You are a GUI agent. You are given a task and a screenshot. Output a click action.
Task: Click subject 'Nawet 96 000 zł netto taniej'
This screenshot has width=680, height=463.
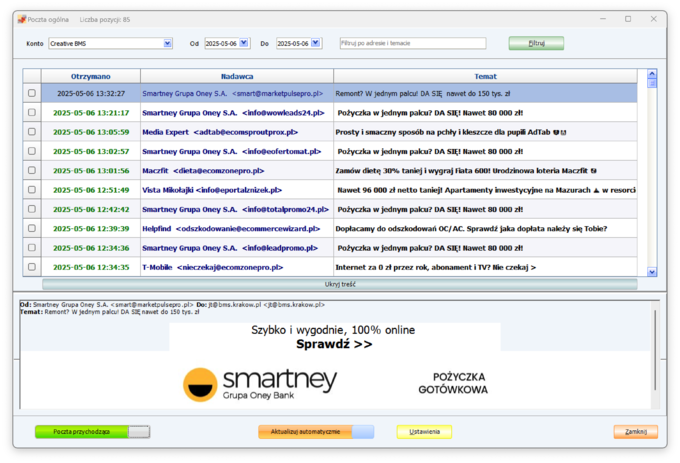486,190
